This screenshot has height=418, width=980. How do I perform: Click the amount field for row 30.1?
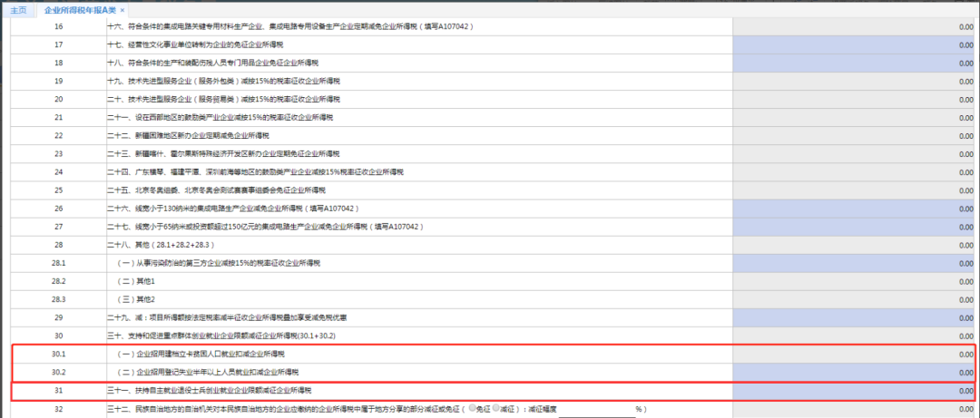click(854, 354)
